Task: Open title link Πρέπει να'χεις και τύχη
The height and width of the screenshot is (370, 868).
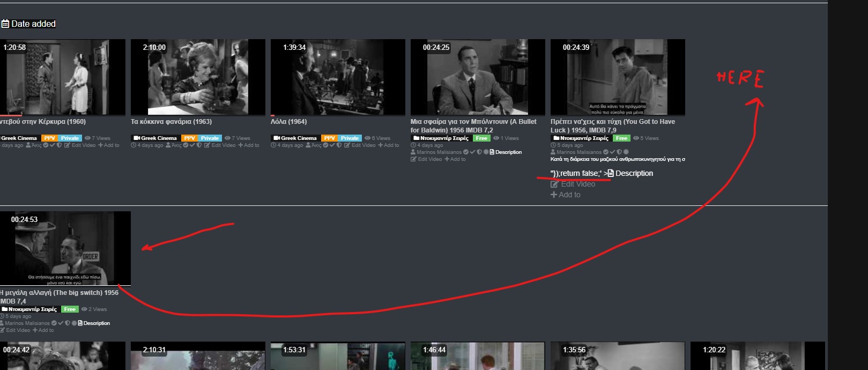Action: (613, 126)
